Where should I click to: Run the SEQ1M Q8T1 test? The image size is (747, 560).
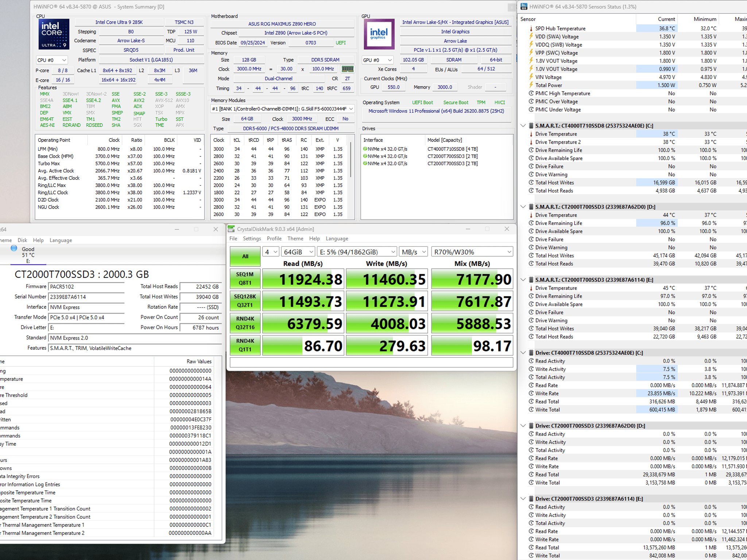245,279
